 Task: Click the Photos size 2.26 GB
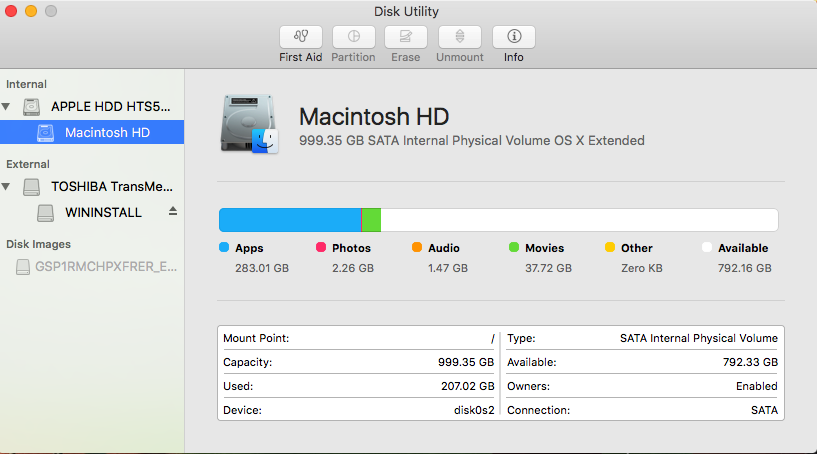tap(353, 268)
